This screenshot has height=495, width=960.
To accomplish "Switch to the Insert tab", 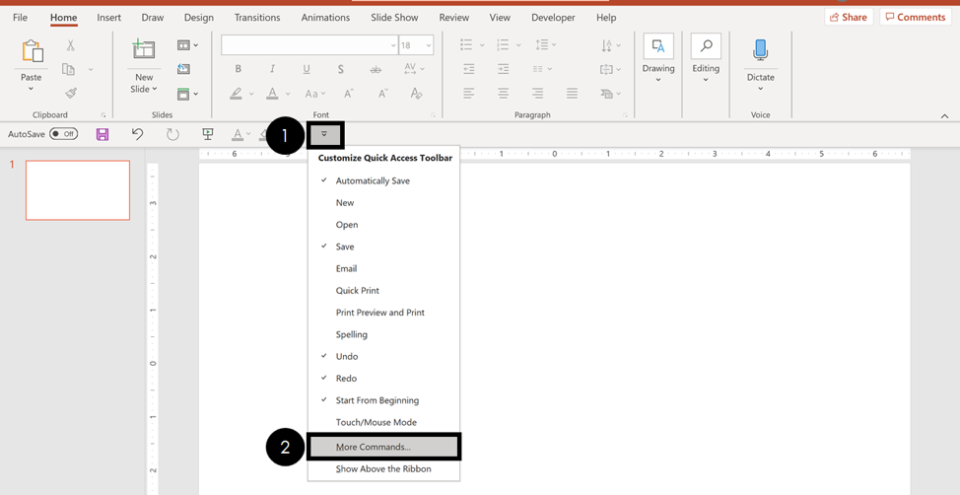I will pyautogui.click(x=109, y=17).
